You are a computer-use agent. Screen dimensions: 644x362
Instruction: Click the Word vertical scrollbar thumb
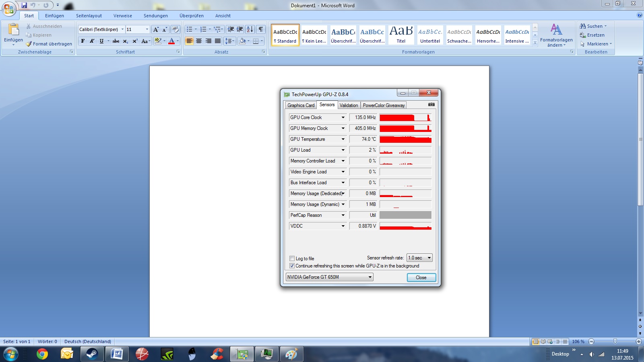point(640,139)
